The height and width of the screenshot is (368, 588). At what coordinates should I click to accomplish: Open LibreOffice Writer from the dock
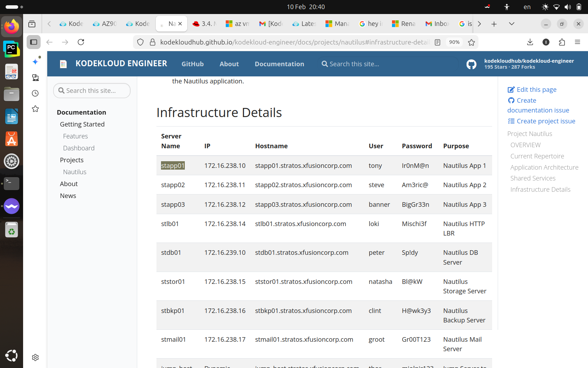coord(12,116)
